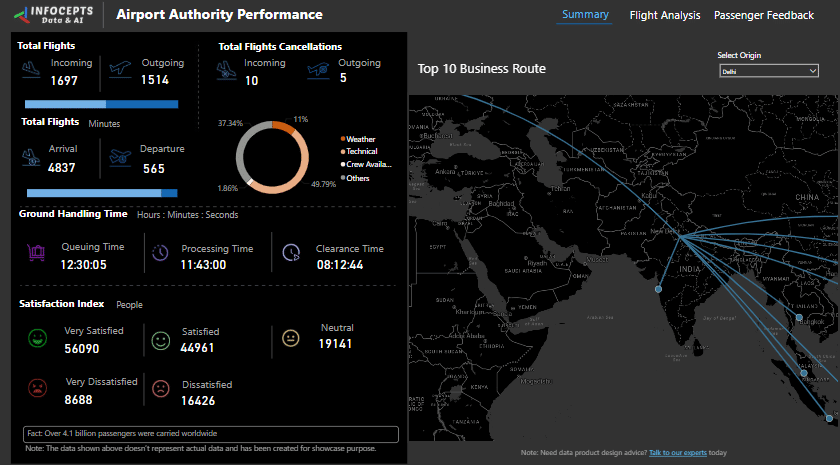Click the Dissatisfied face icon
The height and width of the screenshot is (465, 840).
tap(160, 388)
